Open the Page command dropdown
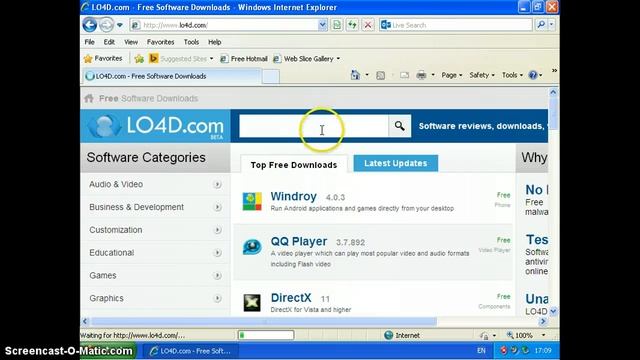Viewport: 640px width, 360px height. tap(451, 75)
